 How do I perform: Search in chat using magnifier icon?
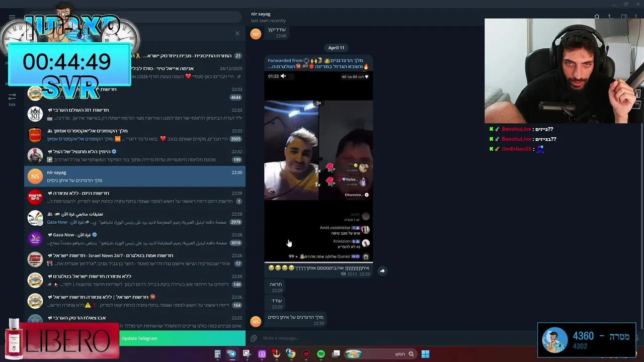click(x=597, y=17)
